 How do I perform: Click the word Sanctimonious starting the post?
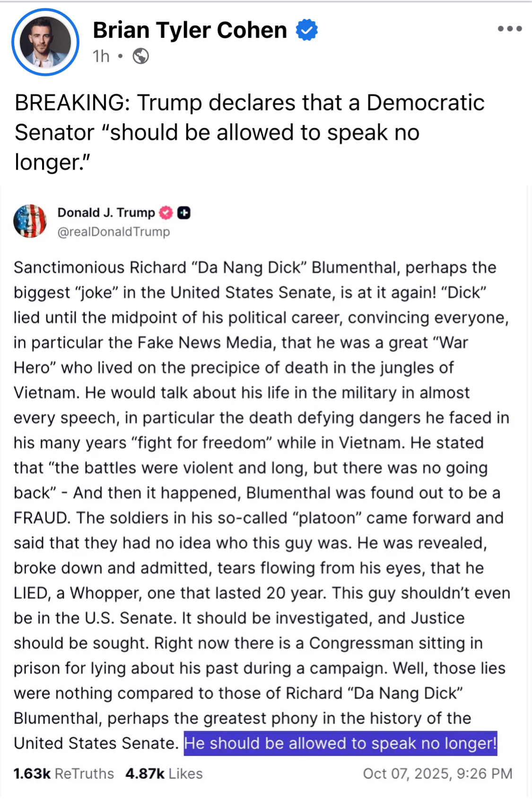[69, 267]
